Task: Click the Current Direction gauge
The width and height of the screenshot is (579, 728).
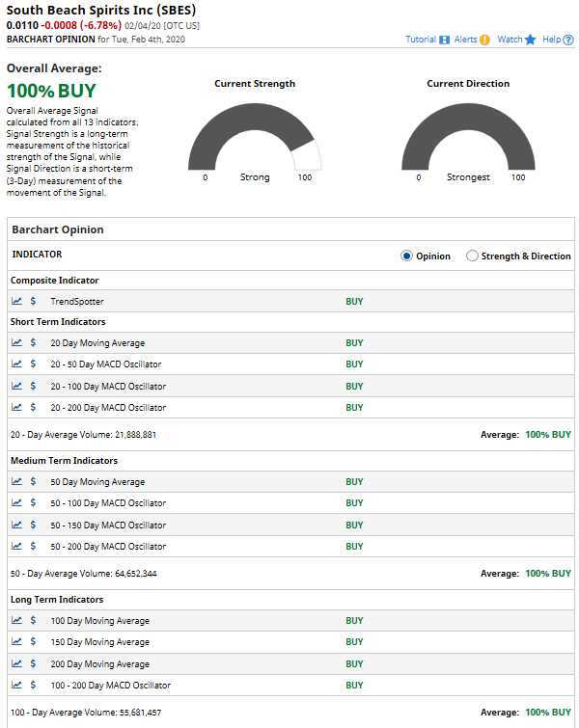Action: (x=468, y=137)
